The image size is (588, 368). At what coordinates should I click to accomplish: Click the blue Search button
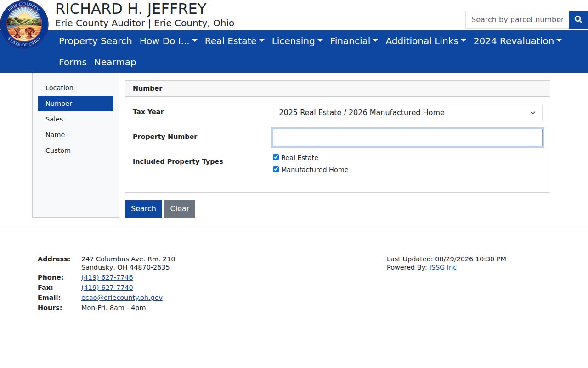[143, 209]
